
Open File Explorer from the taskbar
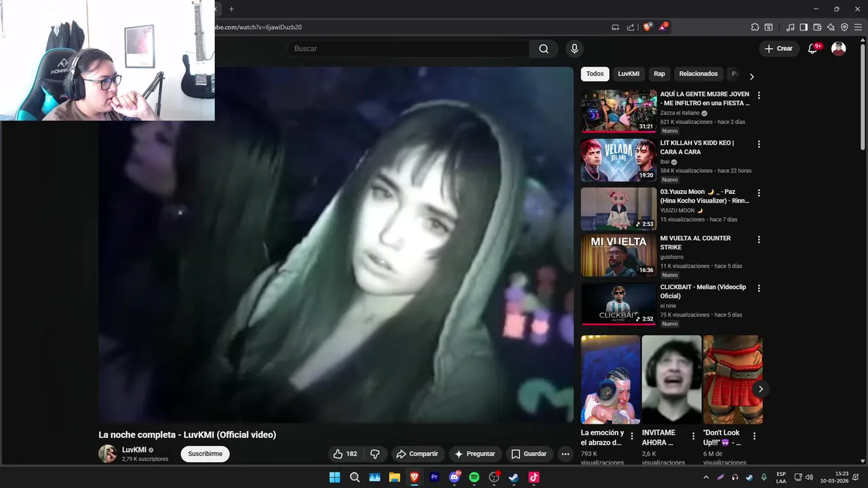pyautogui.click(x=394, y=477)
